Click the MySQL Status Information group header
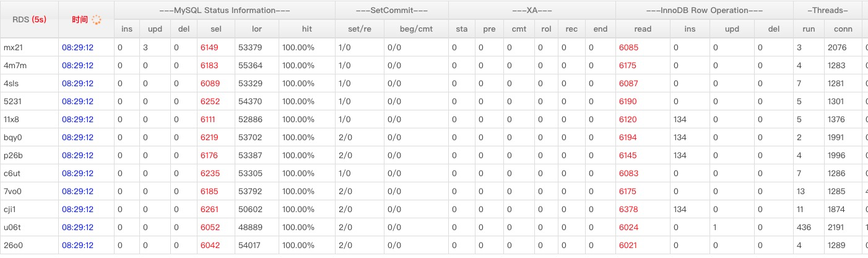This screenshot has height=258, width=868. coord(225,11)
